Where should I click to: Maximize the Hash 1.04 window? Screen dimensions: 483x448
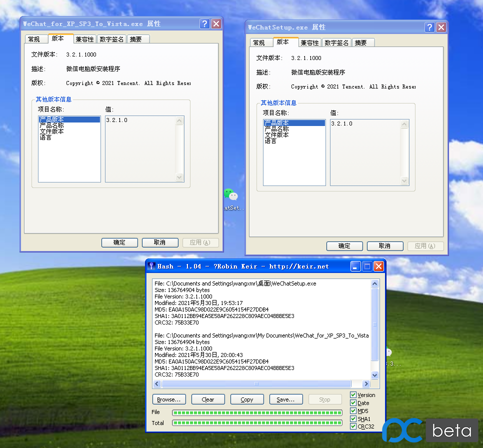point(367,266)
